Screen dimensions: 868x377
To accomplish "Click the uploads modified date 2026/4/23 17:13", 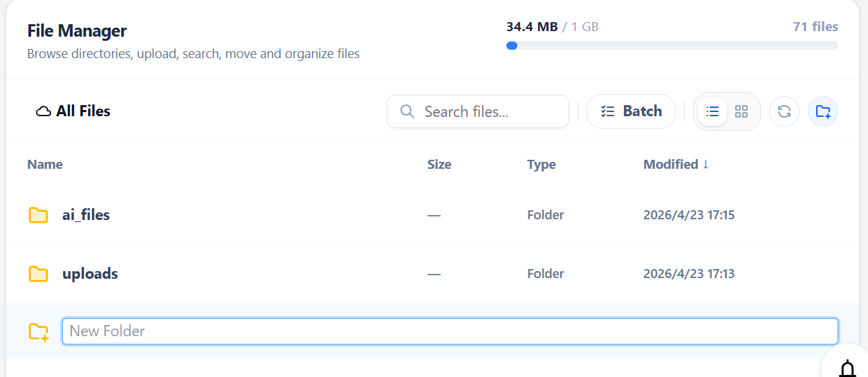I will tap(689, 274).
